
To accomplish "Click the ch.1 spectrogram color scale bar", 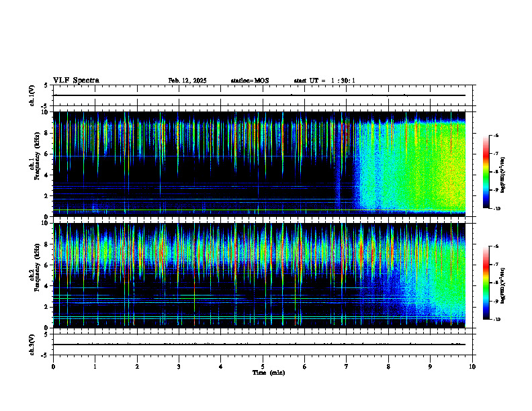I will (486, 172).
